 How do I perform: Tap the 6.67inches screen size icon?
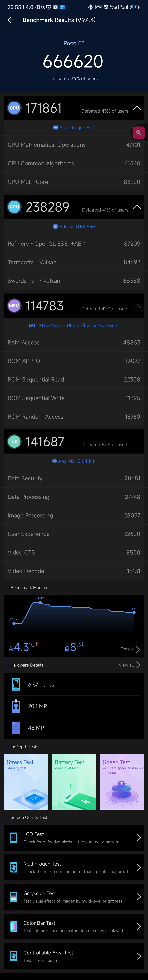tap(16, 684)
